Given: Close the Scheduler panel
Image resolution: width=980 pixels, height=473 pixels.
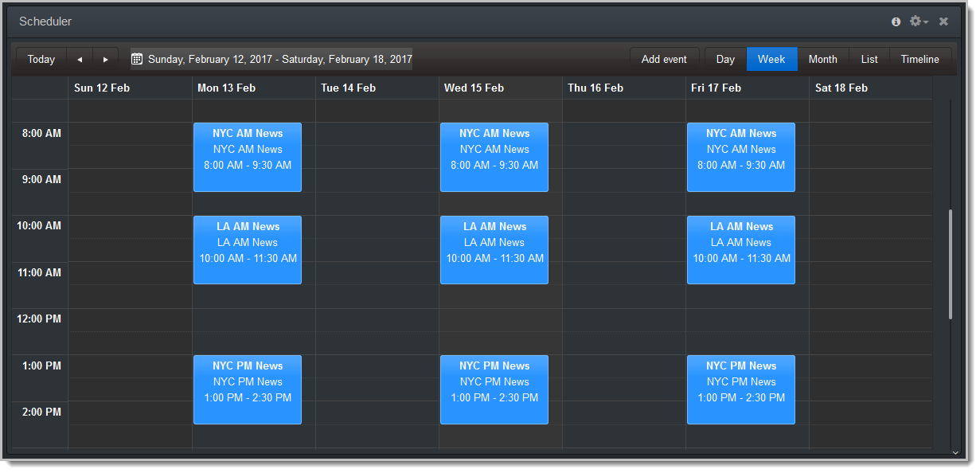Looking at the screenshot, I should tap(943, 21).
